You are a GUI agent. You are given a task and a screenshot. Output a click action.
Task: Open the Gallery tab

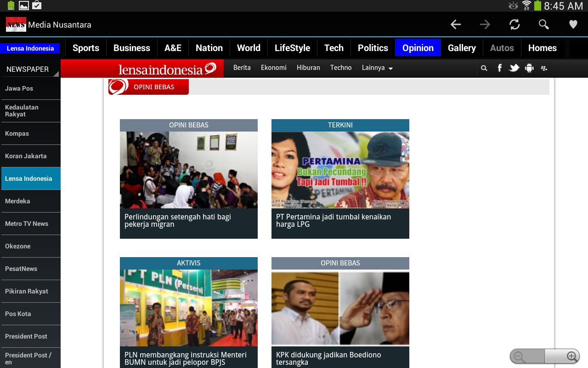click(x=462, y=48)
